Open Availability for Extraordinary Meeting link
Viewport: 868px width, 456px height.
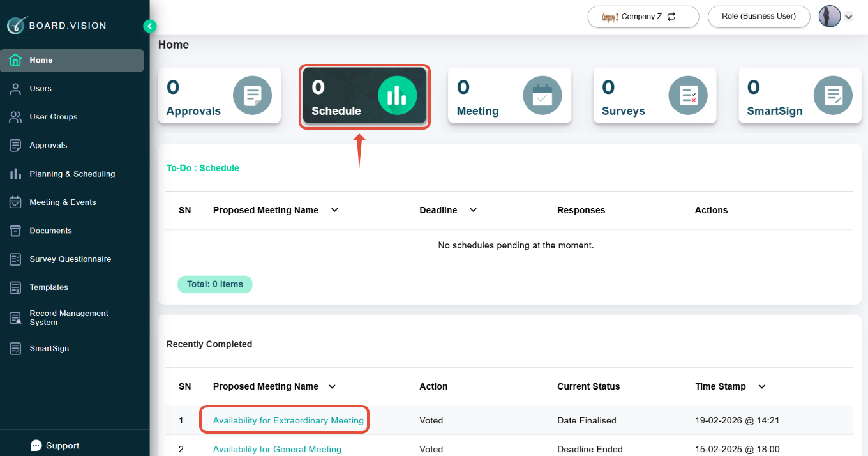point(288,420)
